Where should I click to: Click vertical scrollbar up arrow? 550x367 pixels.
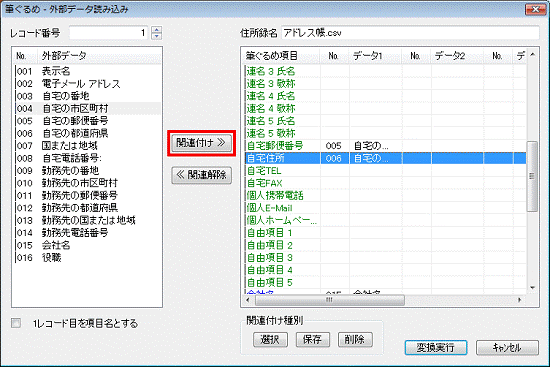pyautogui.click(x=532, y=54)
